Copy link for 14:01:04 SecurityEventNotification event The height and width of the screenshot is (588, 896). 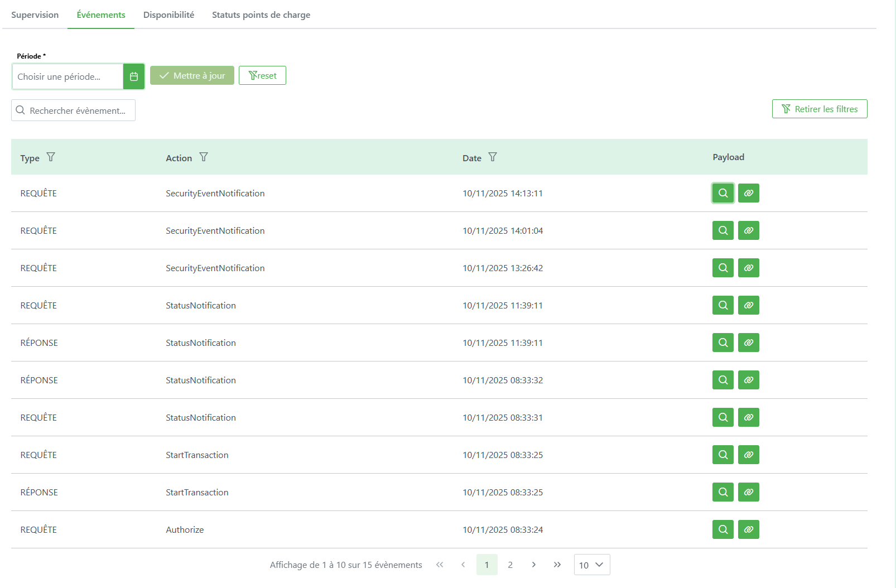[x=748, y=230]
